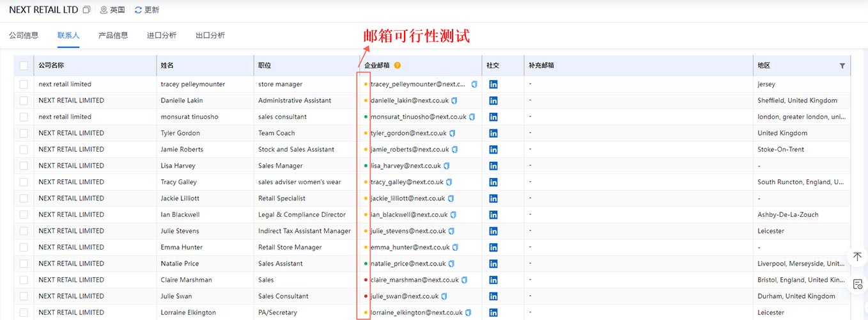Click the email lorraine_elkington@next.co.uk
This screenshot has width=868, height=320.
pyautogui.click(x=416, y=312)
